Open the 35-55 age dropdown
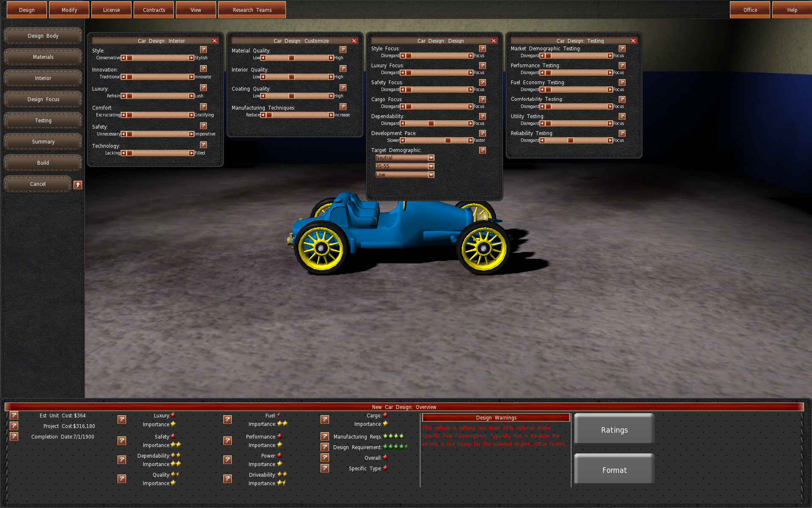 point(431,166)
